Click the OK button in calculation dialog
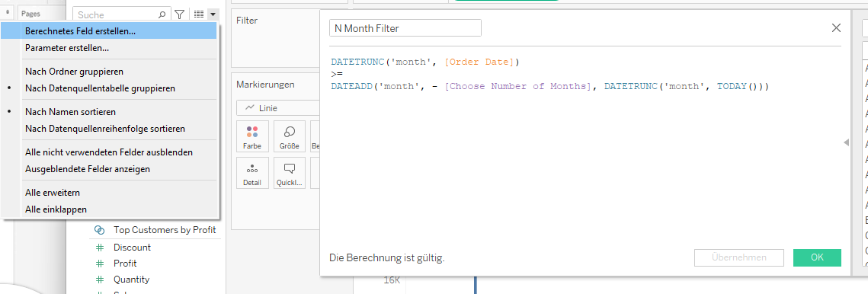 817,257
